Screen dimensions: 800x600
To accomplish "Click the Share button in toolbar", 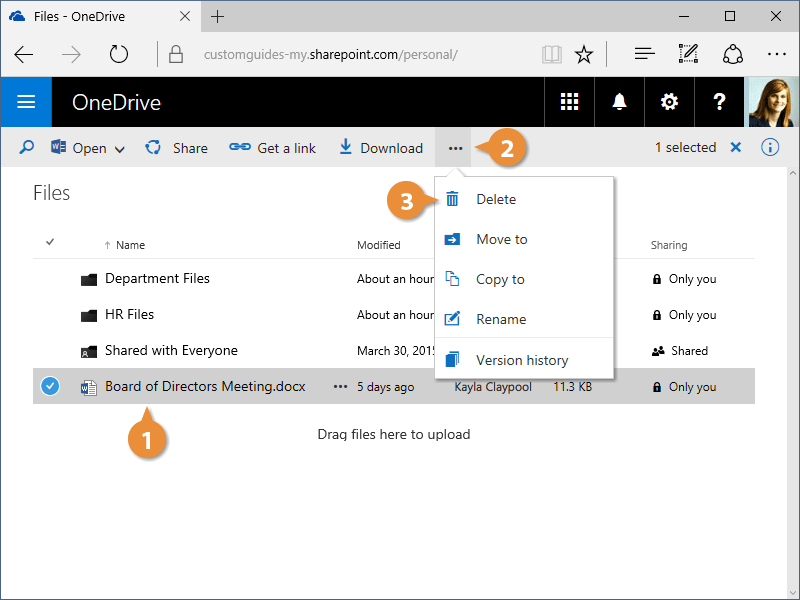I will (x=177, y=148).
